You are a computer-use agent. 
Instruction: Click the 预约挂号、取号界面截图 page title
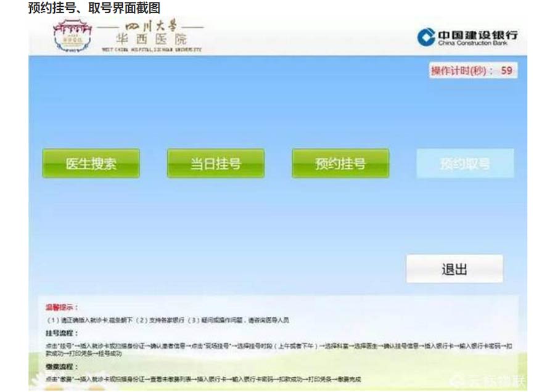(x=94, y=9)
